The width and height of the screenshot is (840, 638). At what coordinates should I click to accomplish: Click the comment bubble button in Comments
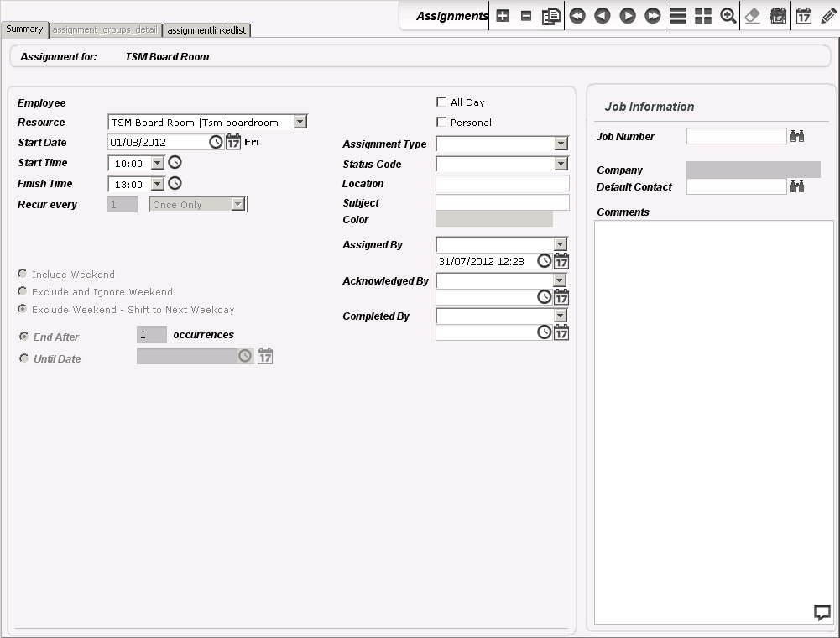coord(822,613)
